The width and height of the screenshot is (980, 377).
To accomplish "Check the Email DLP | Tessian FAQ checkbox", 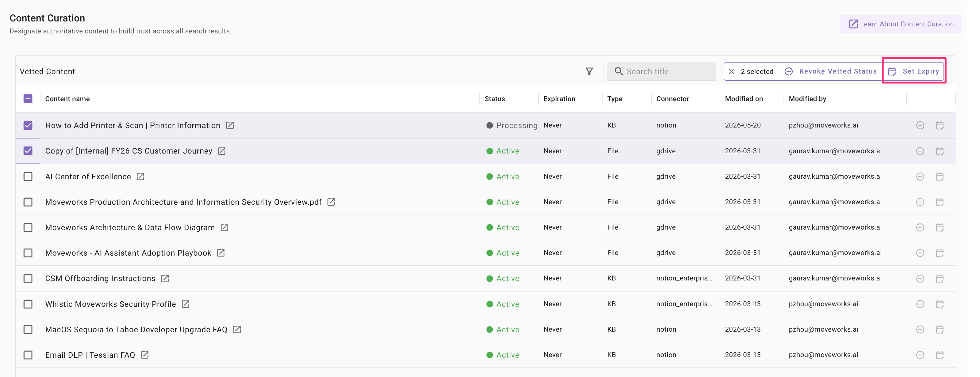I will 28,355.
